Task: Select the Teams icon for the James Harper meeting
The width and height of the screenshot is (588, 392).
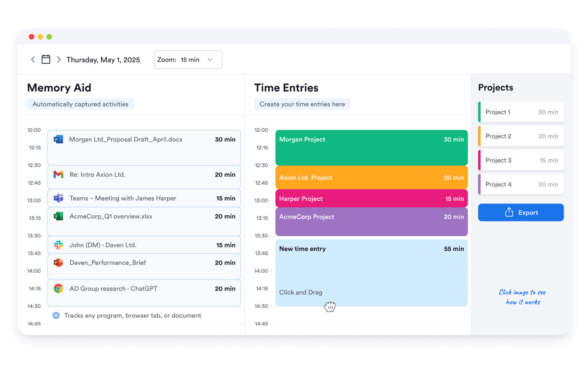Action: [x=58, y=198]
